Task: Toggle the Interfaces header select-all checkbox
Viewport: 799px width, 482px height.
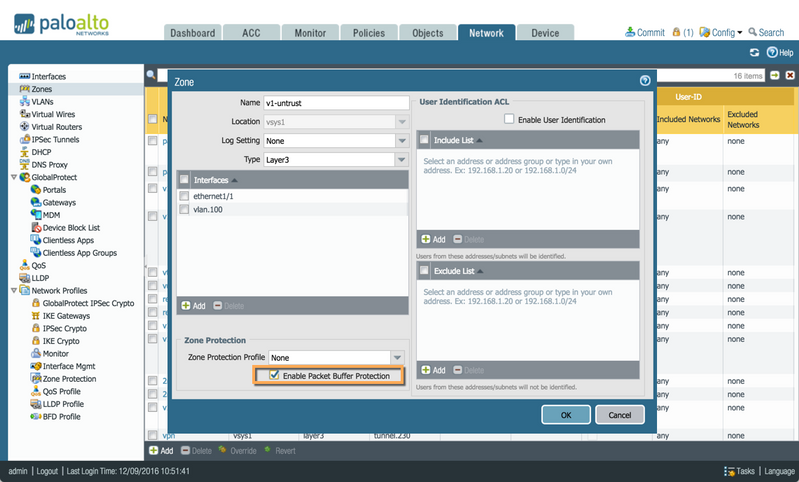Action: (x=184, y=179)
